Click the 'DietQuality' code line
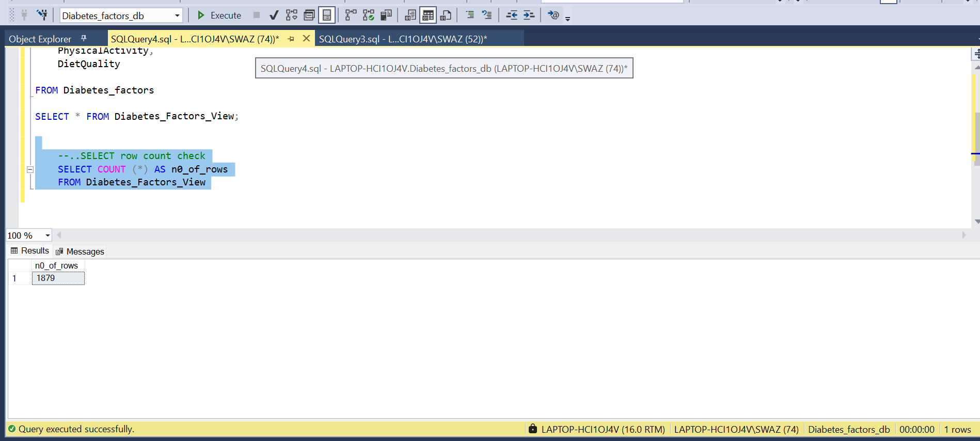980x441 pixels. [89, 64]
